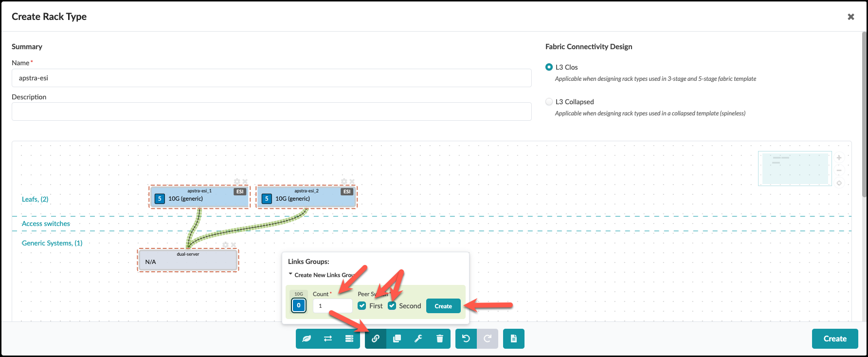Select the chain link tool in the toolbar
Viewport: 868px width, 357px height.
376,338
